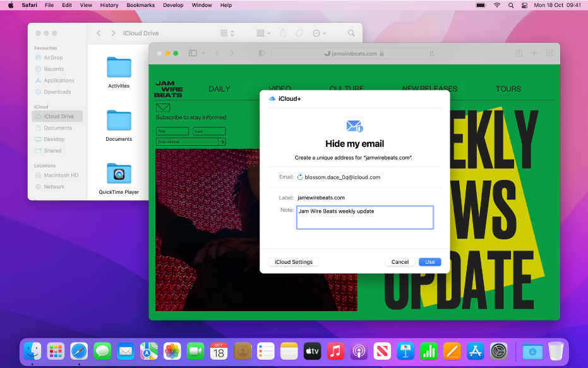Open Safari's Share button
The height and width of the screenshot is (368, 588).
[519, 54]
